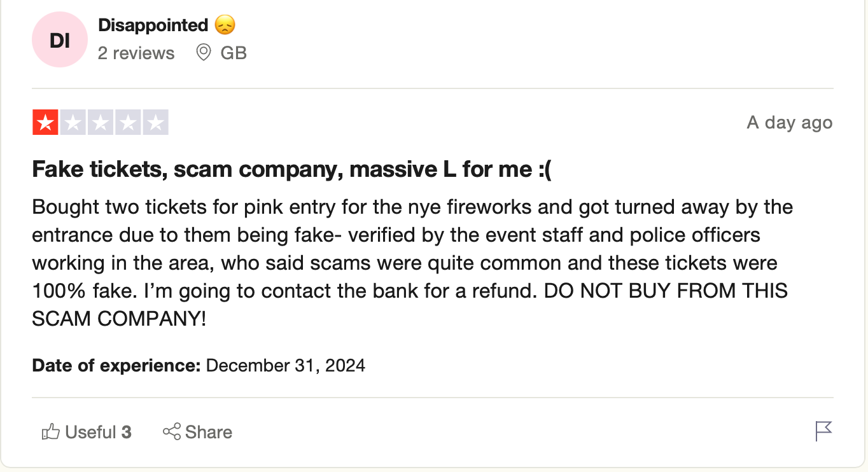This screenshot has height=472, width=868.
Task: Select the GB country label
Action: pos(234,53)
